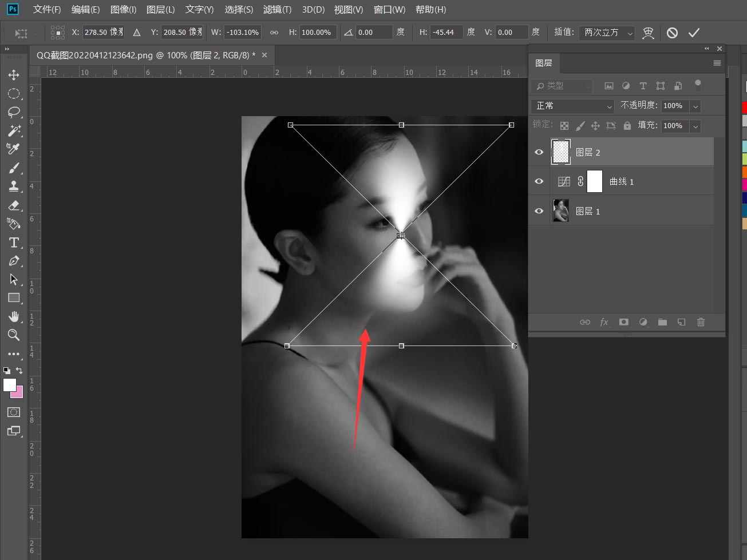This screenshot has height=560, width=747.
Task: Open the 滤镜(T) menu
Action: pyautogui.click(x=278, y=10)
